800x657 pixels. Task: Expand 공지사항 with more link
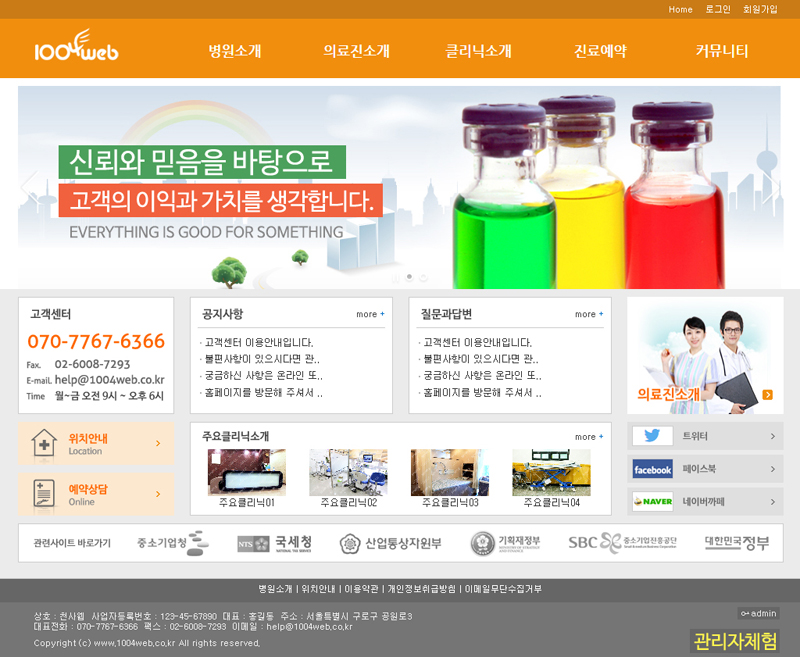[370, 314]
